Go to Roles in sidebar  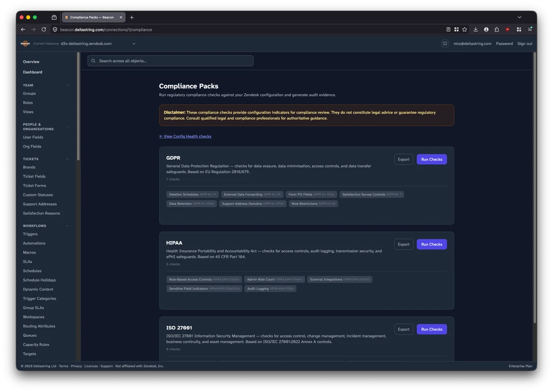tap(28, 103)
